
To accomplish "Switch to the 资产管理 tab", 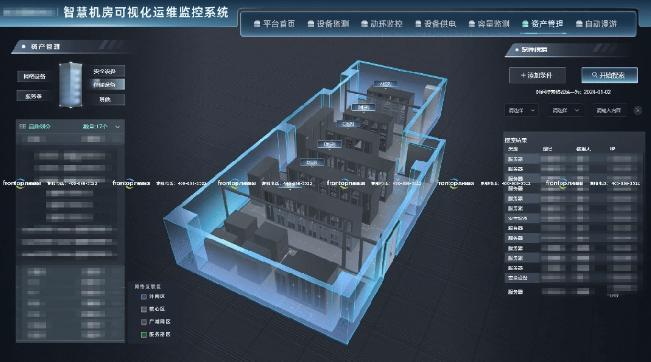I will click(543, 24).
